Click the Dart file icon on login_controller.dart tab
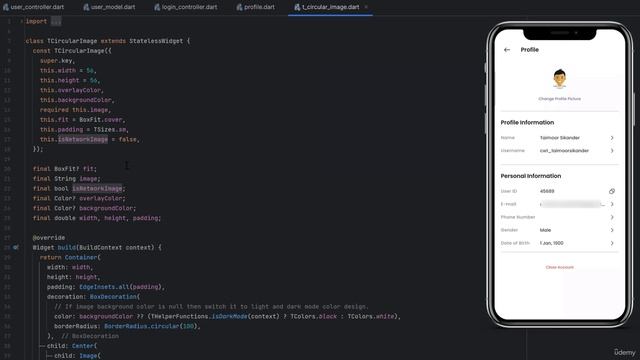640x360 pixels. point(157,7)
